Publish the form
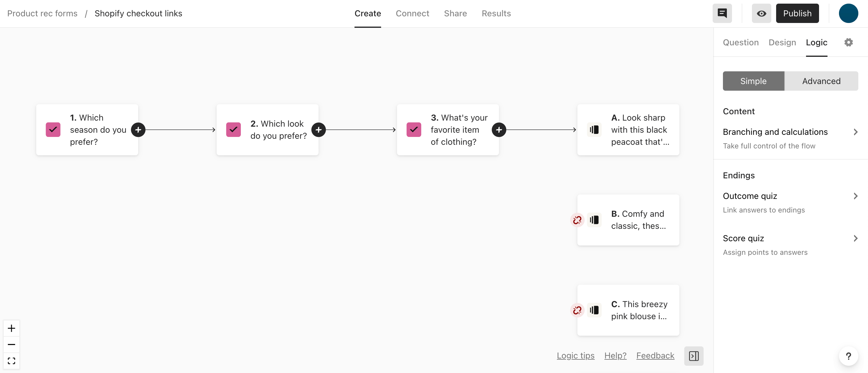The height and width of the screenshot is (373, 868). 797,14
